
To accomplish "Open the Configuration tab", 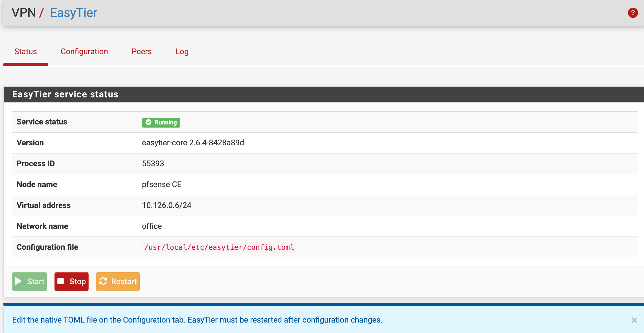I will (84, 51).
